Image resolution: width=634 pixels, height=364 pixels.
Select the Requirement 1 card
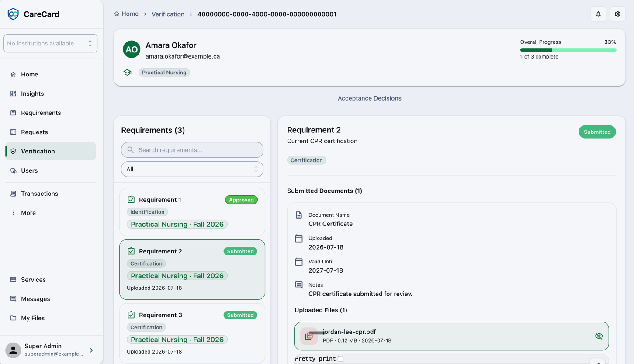192,212
